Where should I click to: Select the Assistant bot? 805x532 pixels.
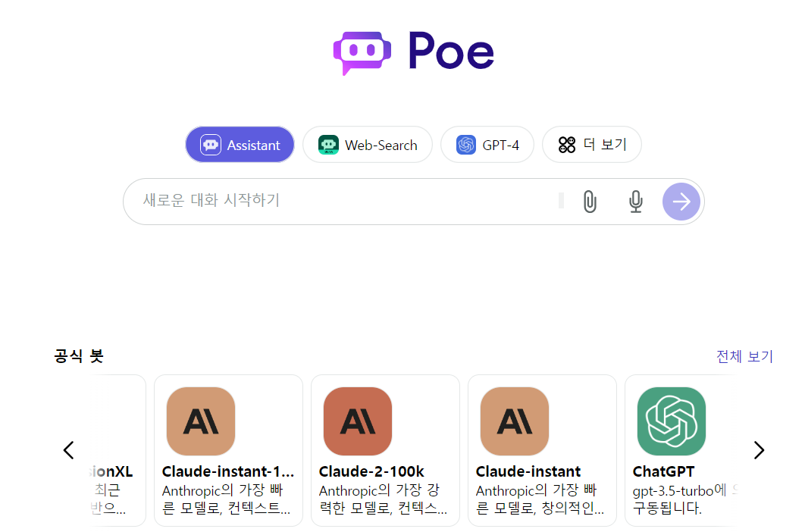(x=240, y=144)
